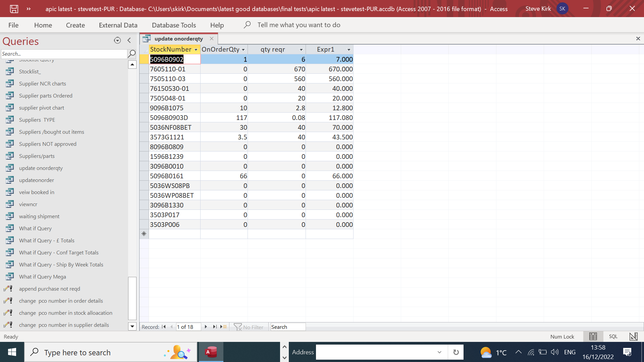Switch to Design View icon in status bar

coord(633,337)
